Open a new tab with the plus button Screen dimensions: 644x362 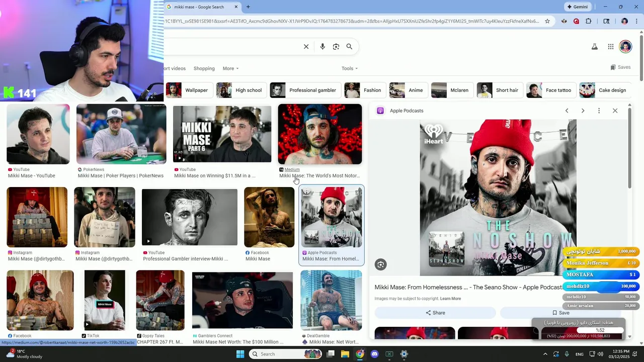click(248, 7)
